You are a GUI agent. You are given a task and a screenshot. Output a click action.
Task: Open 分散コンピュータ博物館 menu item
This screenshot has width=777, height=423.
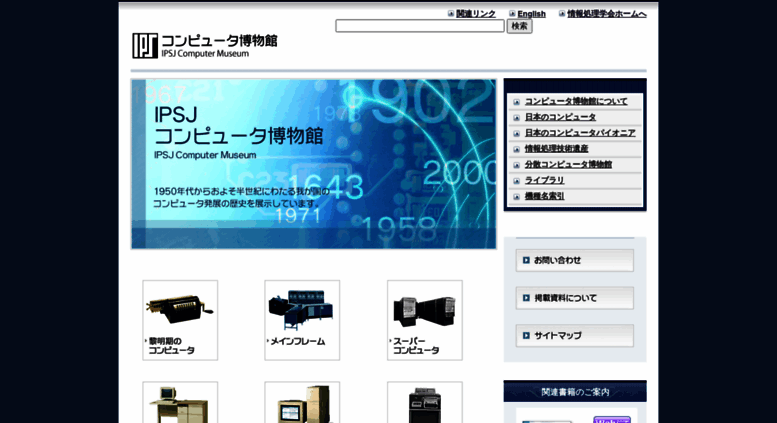click(x=568, y=164)
